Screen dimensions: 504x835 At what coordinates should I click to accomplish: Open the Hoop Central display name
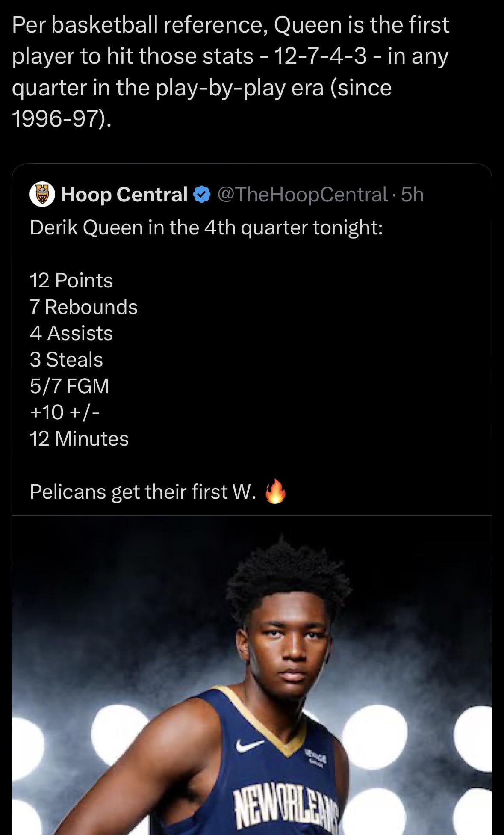124,195
